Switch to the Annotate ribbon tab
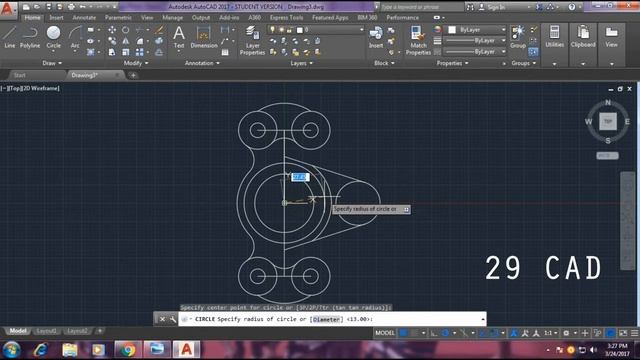Viewport: 640px width, 360px height. click(84, 18)
